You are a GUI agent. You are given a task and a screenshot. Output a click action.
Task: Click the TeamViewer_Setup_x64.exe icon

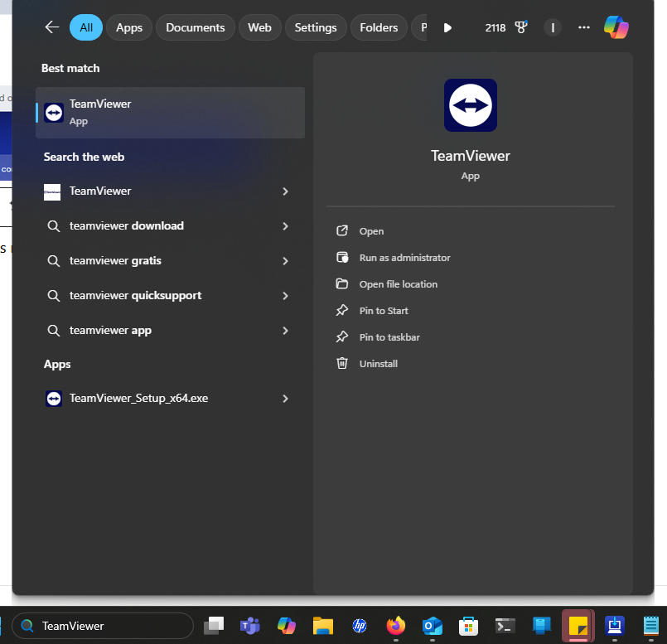(x=54, y=399)
